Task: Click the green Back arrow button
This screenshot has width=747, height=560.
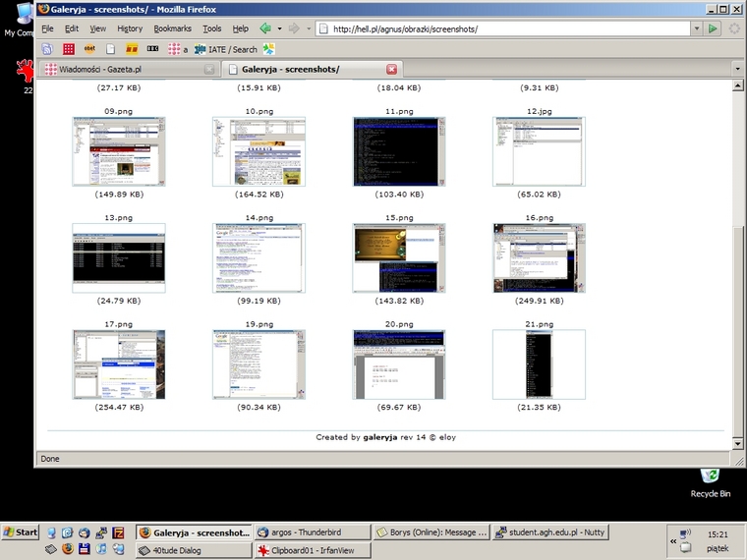Action: pyautogui.click(x=265, y=28)
